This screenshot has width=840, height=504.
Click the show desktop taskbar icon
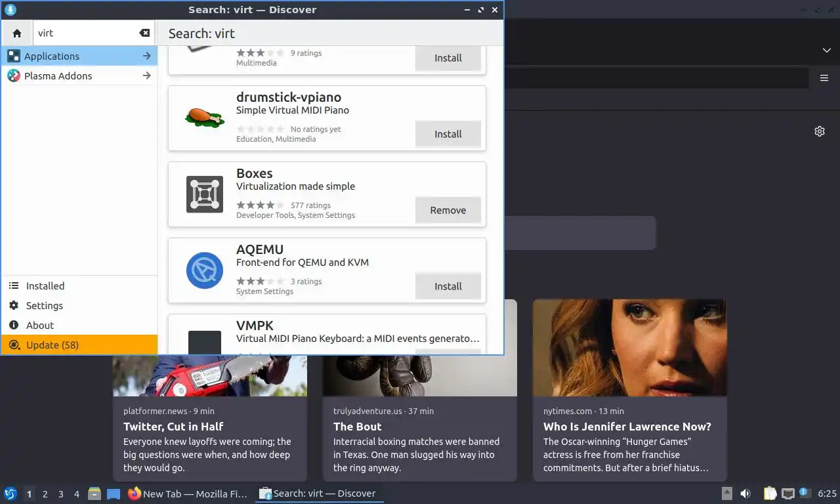pyautogui.click(x=114, y=493)
